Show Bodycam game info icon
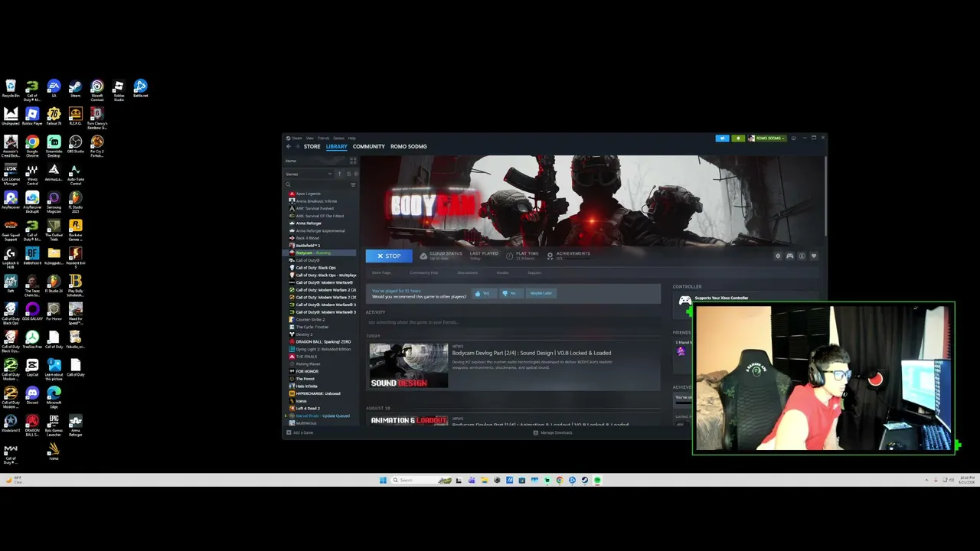The width and height of the screenshot is (980, 551). coord(802,256)
